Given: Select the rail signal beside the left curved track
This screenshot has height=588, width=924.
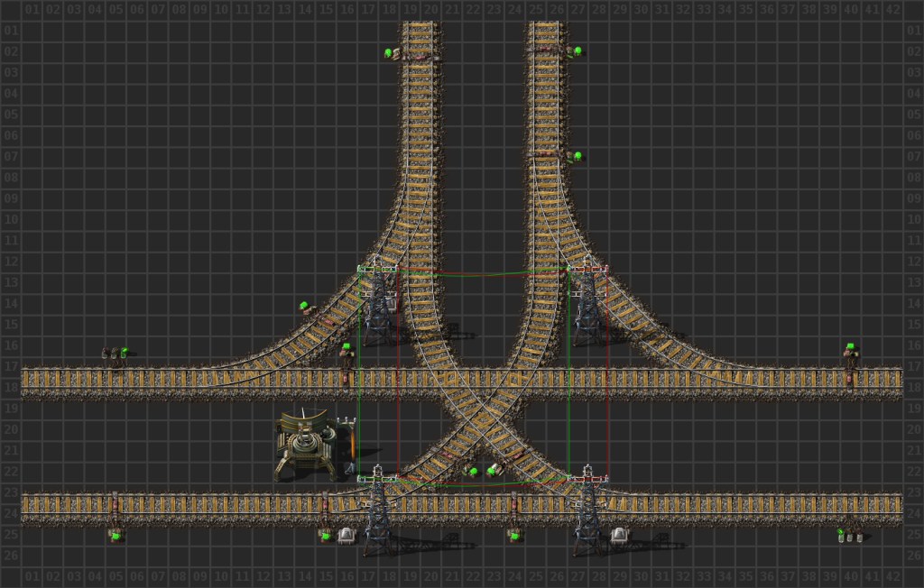Looking at the screenshot, I should [x=307, y=308].
